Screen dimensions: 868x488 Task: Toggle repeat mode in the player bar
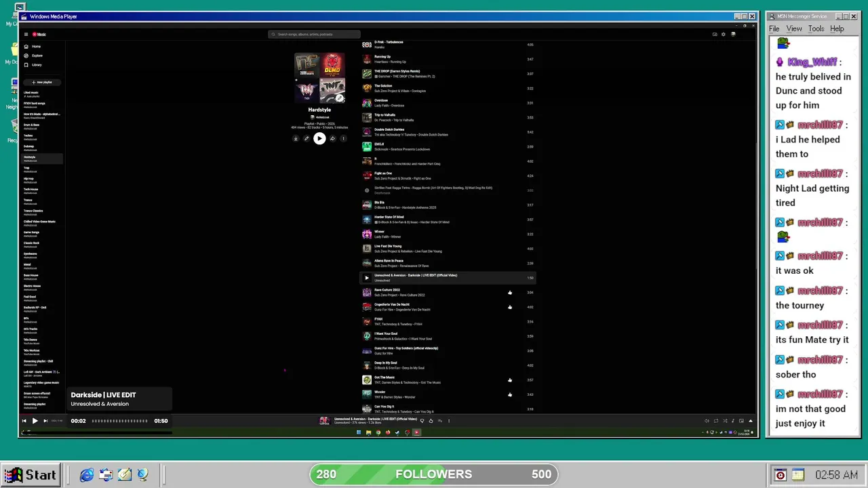[715, 421]
